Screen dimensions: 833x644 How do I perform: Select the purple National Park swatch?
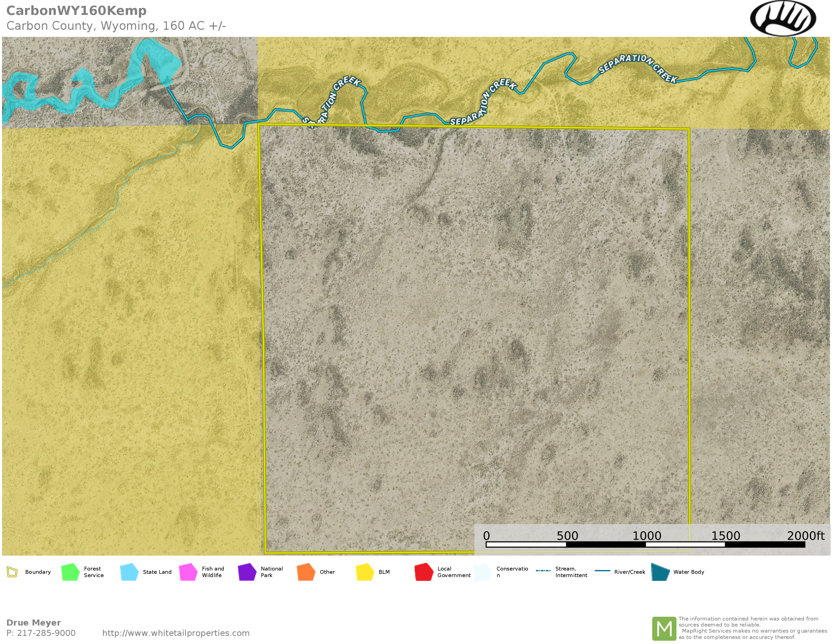(247, 572)
